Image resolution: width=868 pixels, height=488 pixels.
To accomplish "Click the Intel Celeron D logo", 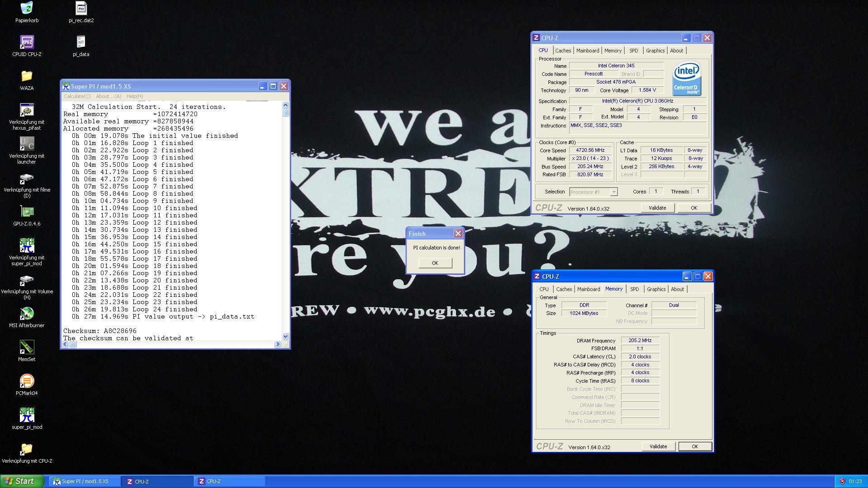I will click(x=687, y=79).
